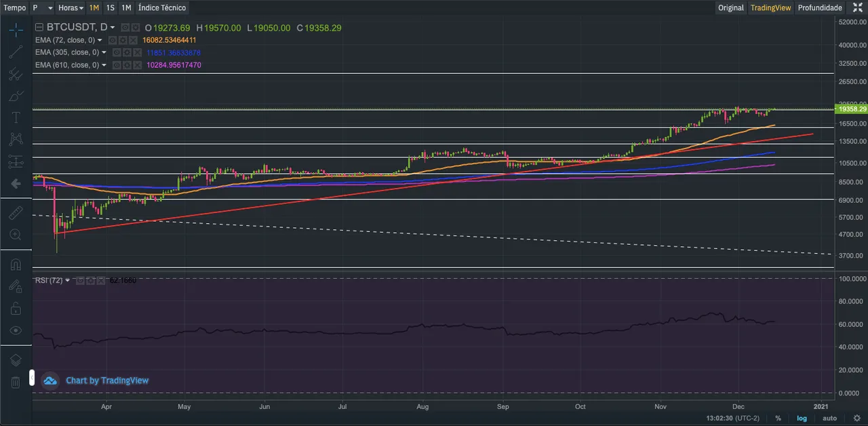Toggle visibility of EMA 610 line

pos(117,65)
